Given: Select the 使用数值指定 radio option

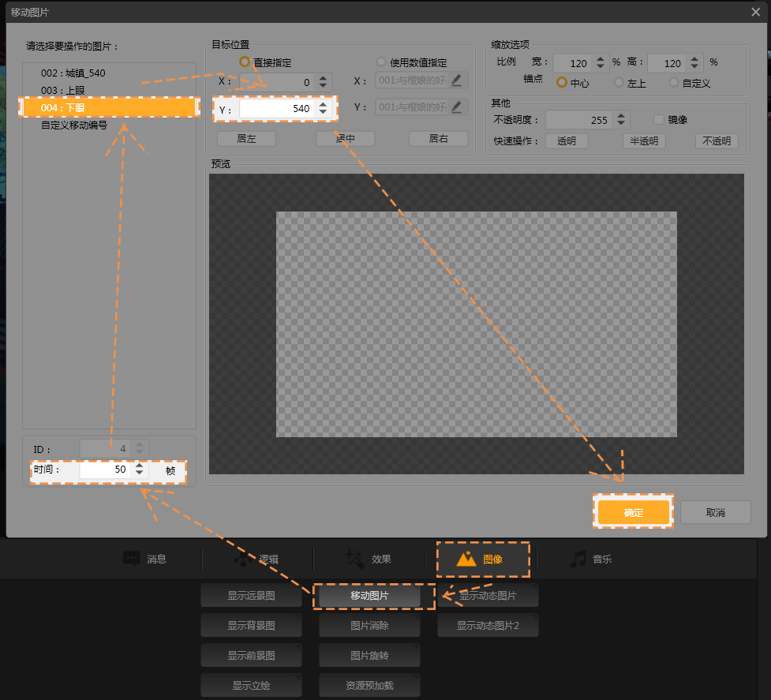Looking at the screenshot, I should pyautogui.click(x=382, y=62).
